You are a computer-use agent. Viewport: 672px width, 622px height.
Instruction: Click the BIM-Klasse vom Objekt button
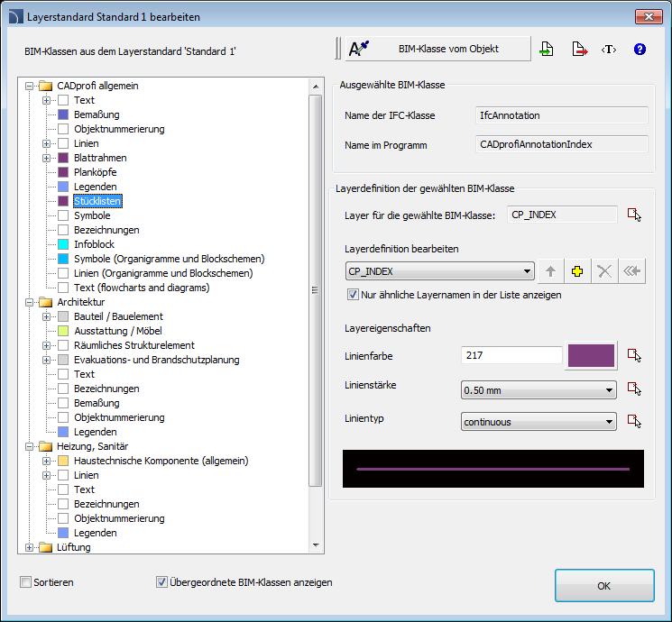[437, 49]
